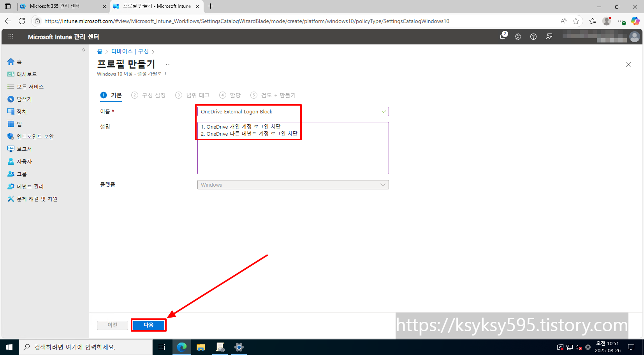Click the 이전 previous button

coord(113,325)
